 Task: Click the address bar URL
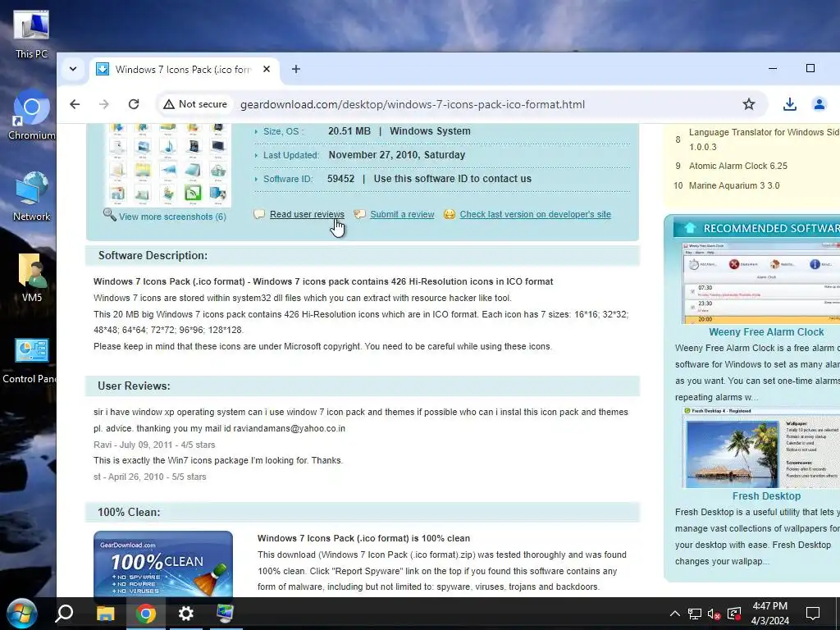(413, 104)
